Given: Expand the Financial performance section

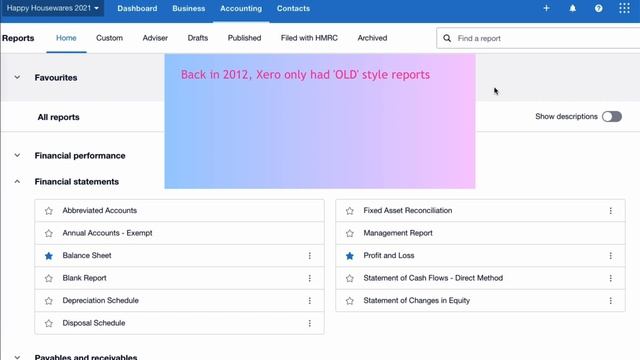Looking at the screenshot, I should 17,155.
